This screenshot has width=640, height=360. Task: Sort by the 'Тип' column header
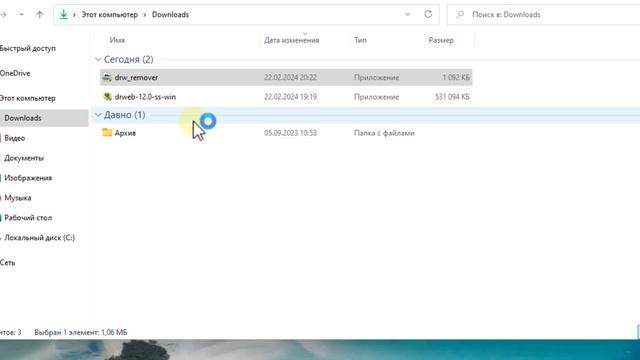pyautogui.click(x=360, y=40)
